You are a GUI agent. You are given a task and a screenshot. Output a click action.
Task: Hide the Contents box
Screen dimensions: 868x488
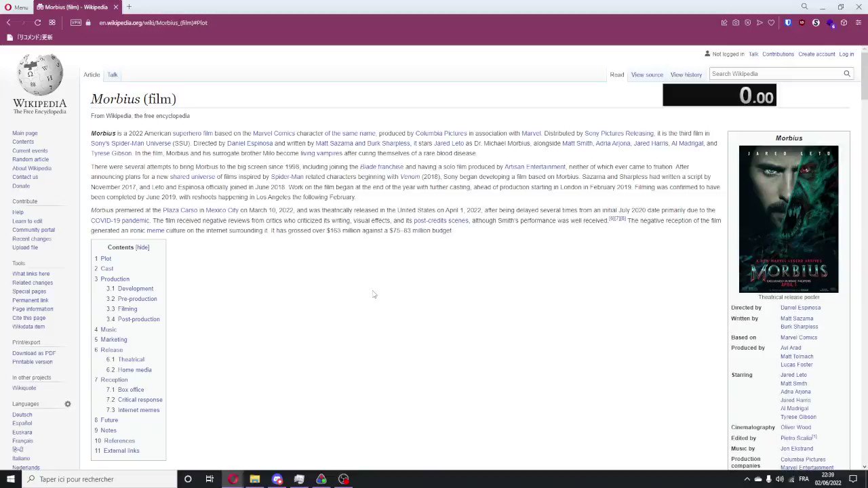(x=142, y=247)
